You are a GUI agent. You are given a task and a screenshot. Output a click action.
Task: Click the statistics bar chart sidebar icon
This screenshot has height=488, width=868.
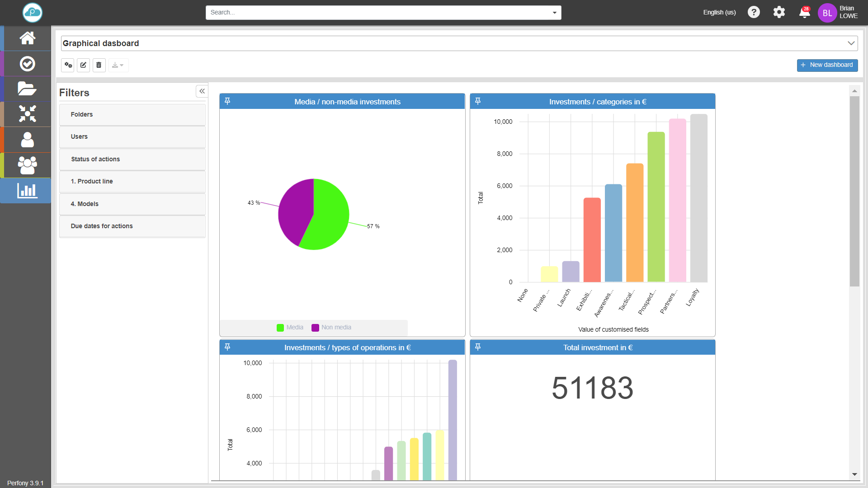coord(27,191)
